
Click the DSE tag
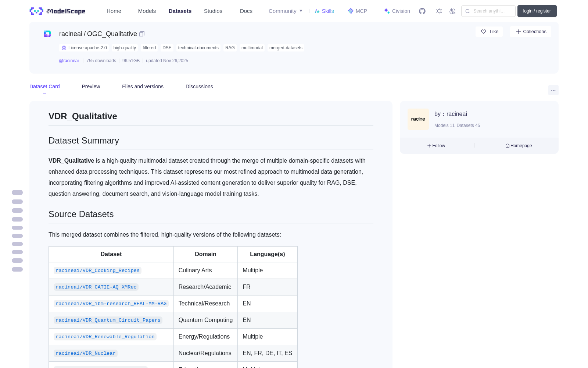coord(167,48)
